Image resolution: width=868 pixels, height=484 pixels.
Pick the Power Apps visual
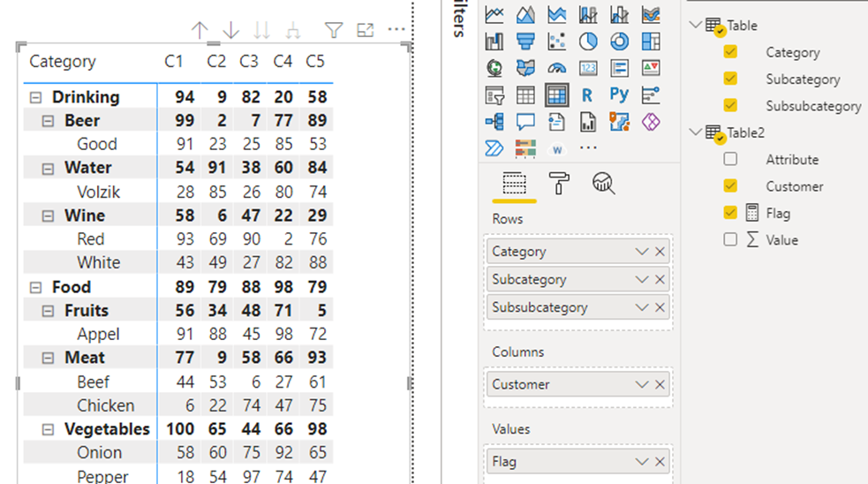[x=651, y=122]
